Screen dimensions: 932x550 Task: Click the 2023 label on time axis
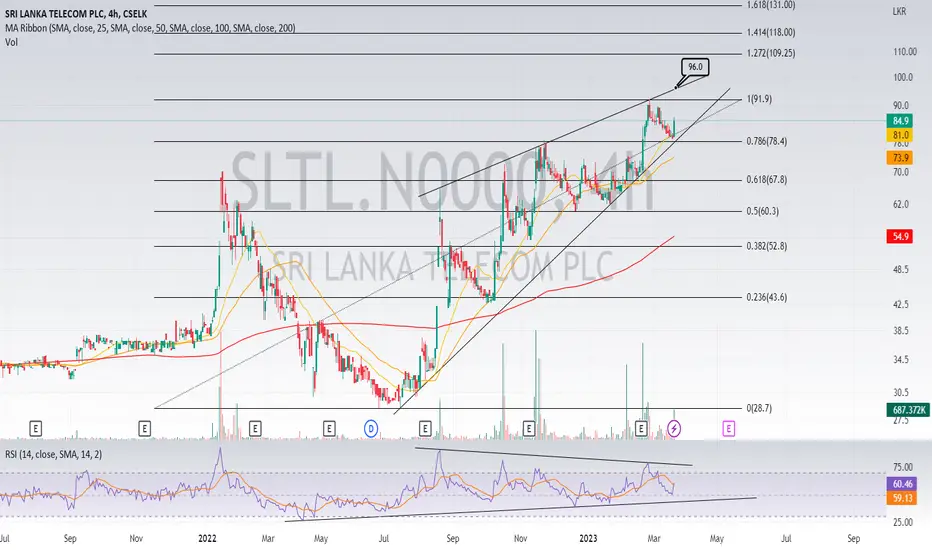point(588,539)
